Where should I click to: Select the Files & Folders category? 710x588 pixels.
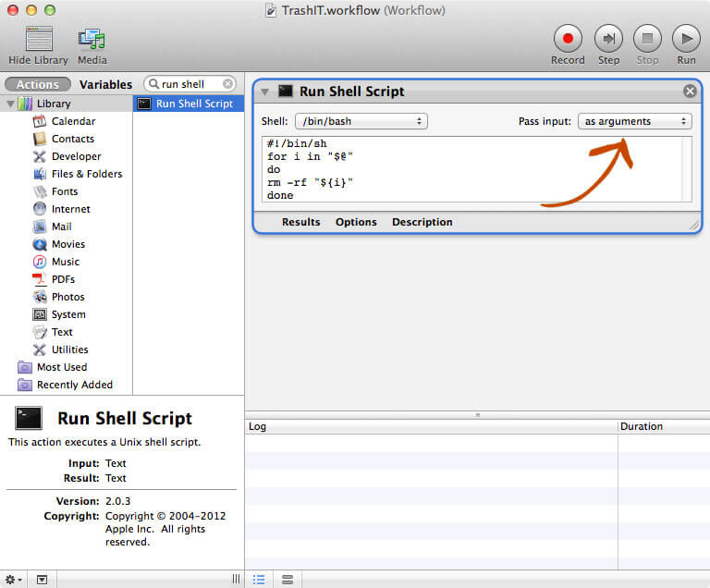86,174
